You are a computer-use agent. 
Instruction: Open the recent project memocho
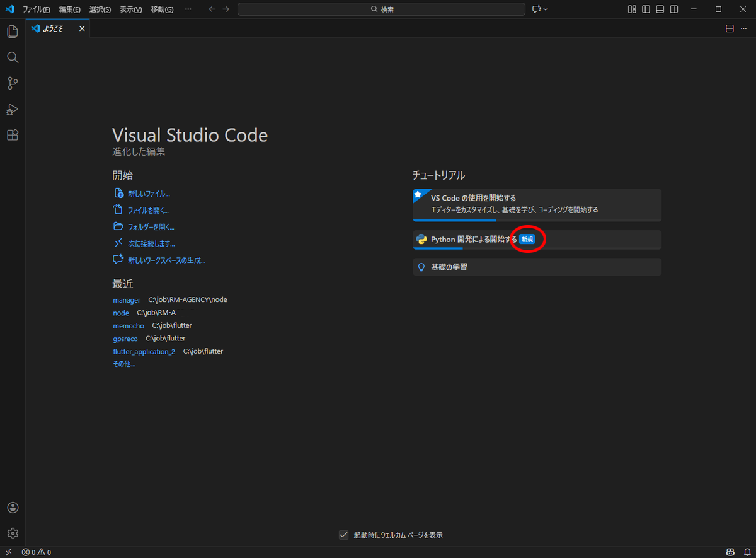[x=129, y=325]
